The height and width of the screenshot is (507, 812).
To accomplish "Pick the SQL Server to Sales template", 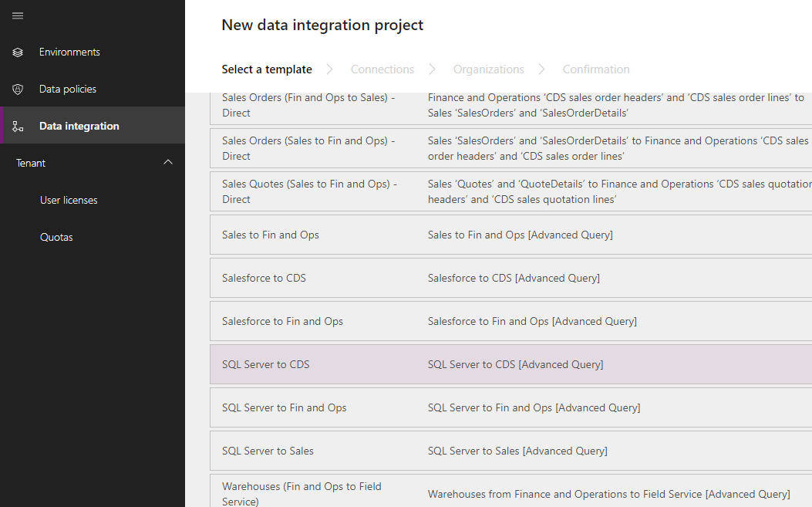I will pos(268,451).
